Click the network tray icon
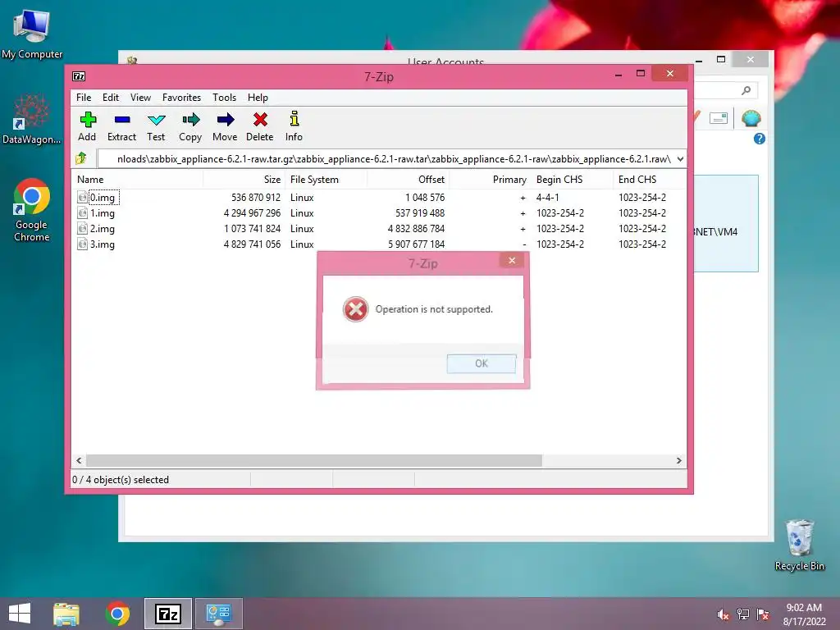 (x=743, y=614)
